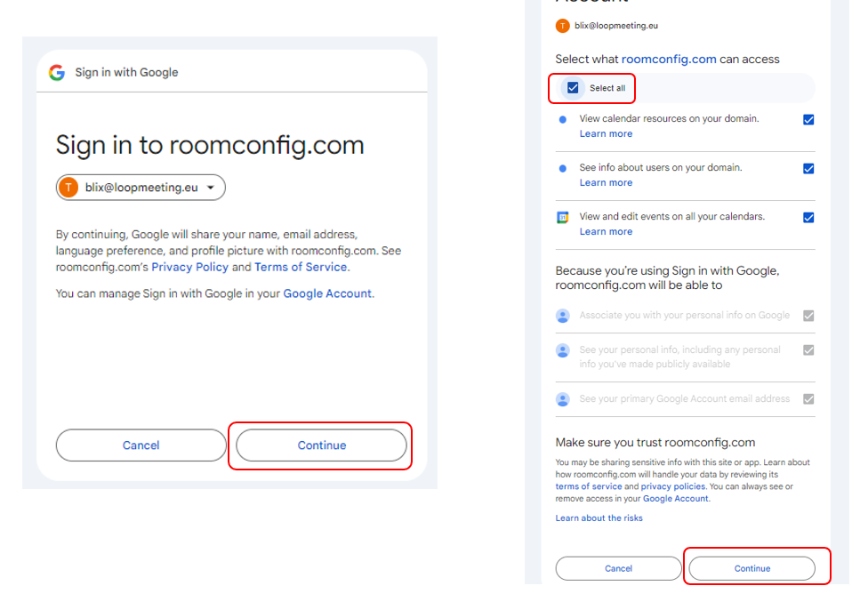Click the person icon beside See your personal info
Viewport: 868px width, 610px height.
tap(562, 350)
